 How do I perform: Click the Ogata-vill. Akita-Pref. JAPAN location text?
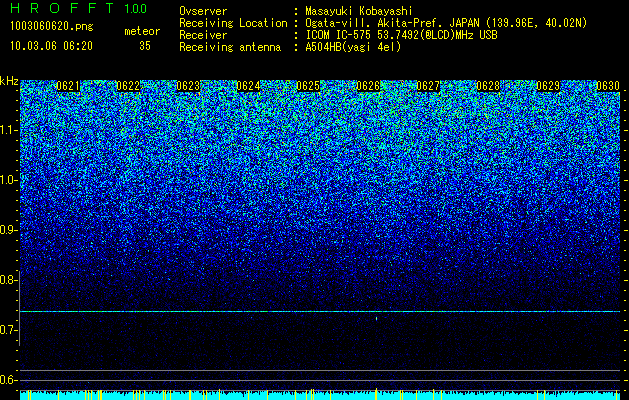tap(446, 23)
